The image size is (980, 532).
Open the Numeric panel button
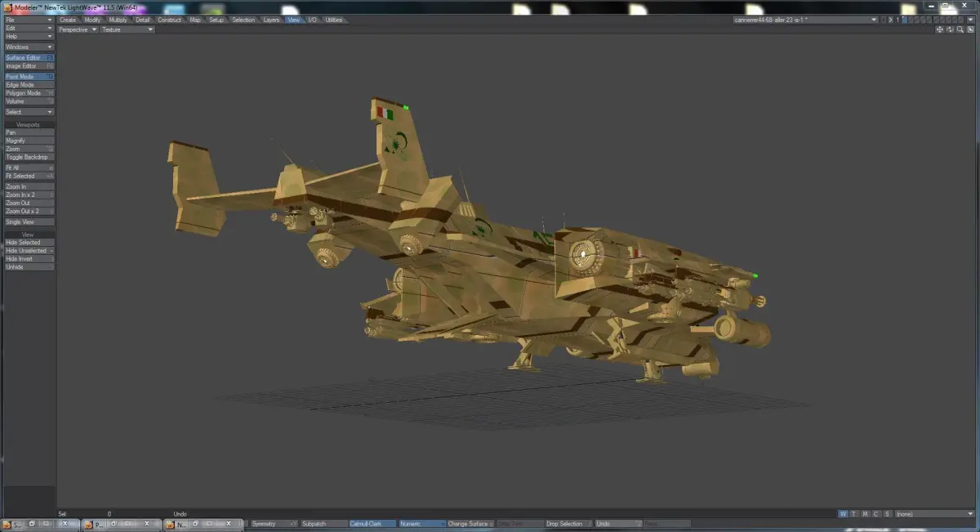422,524
